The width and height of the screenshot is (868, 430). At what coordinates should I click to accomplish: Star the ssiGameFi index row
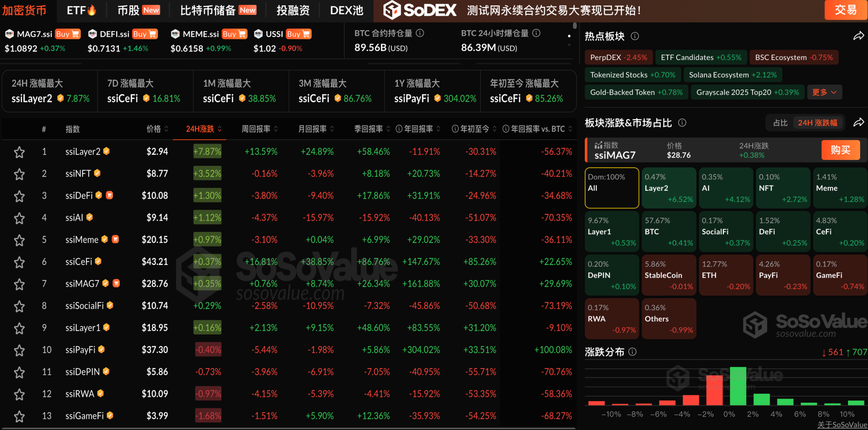tap(19, 416)
